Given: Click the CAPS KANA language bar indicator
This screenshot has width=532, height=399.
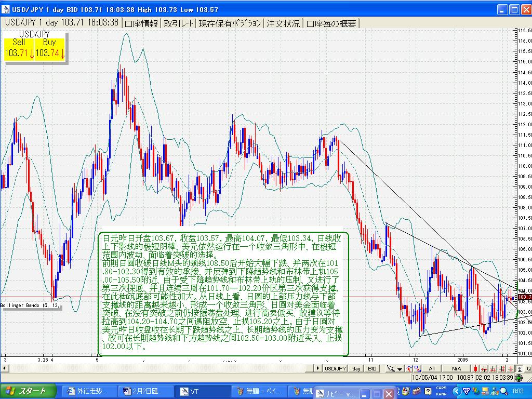Looking at the screenshot, I should [x=441, y=391].
